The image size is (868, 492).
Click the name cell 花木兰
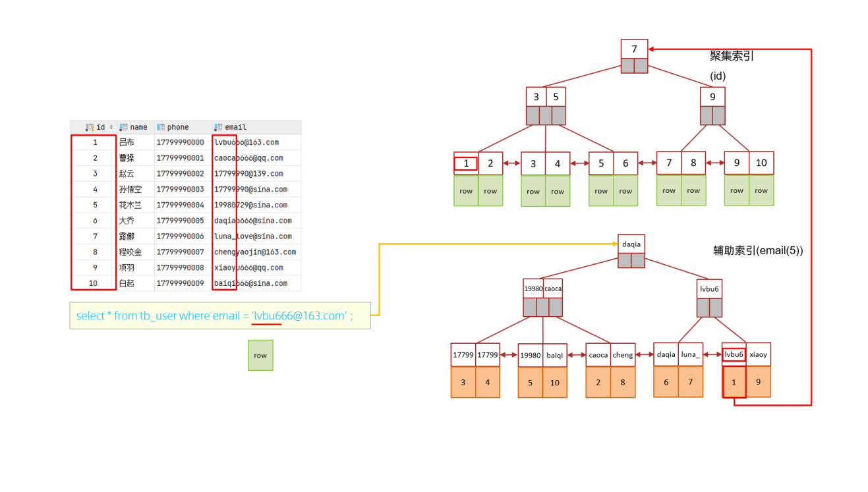130,205
